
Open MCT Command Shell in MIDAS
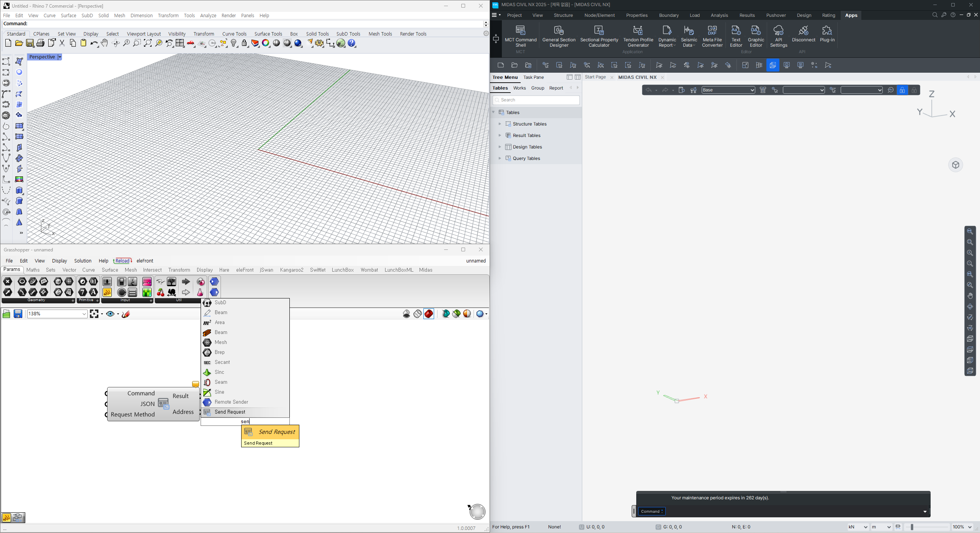click(x=521, y=36)
